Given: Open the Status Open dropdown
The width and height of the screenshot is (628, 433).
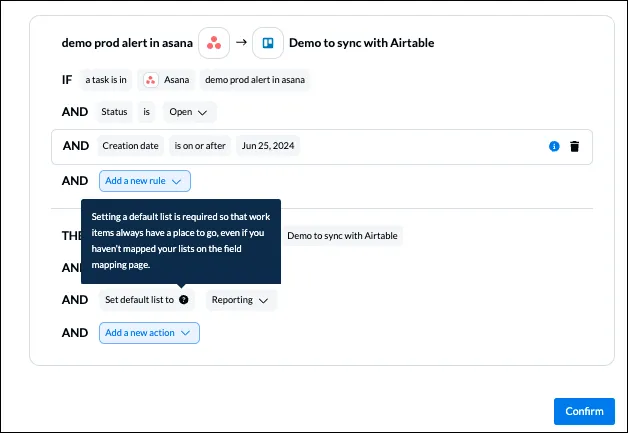Looking at the screenshot, I should coord(189,112).
